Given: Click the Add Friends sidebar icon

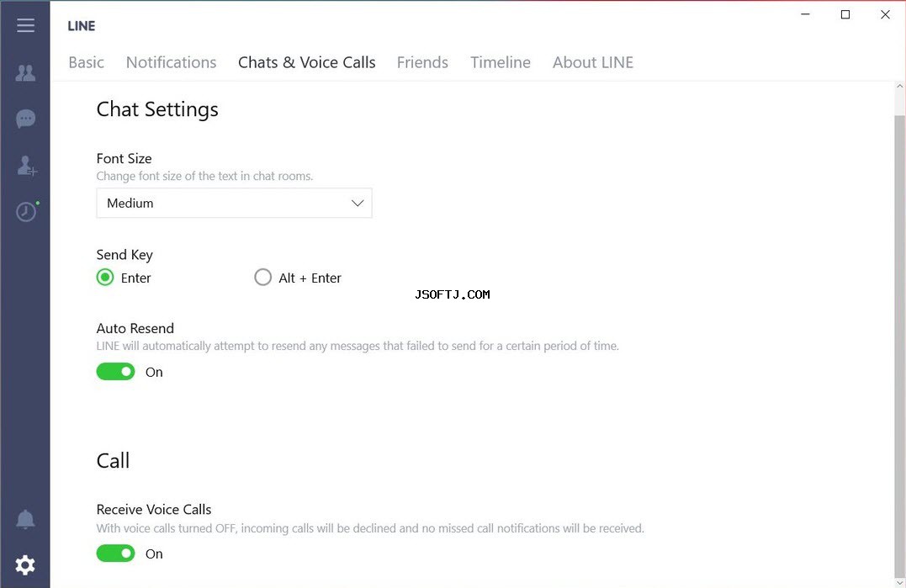Looking at the screenshot, I should tap(26, 166).
